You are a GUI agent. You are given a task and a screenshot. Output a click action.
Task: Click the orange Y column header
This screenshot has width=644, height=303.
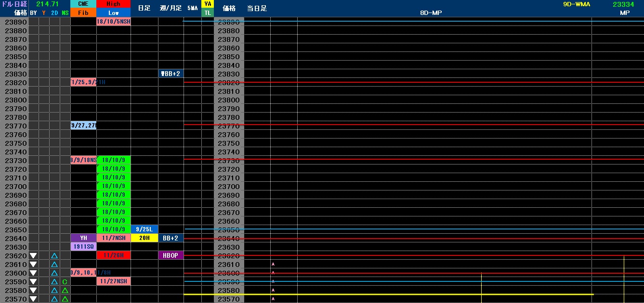point(44,13)
